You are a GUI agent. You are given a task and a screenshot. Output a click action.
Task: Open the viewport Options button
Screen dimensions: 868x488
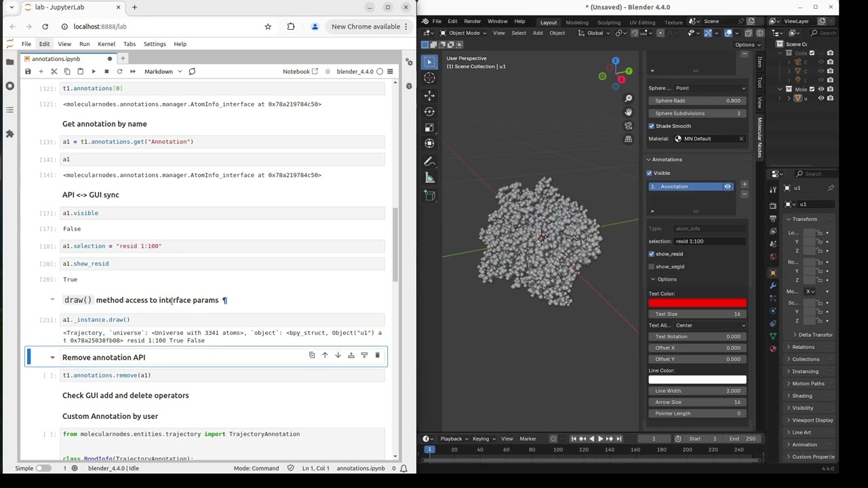(x=747, y=45)
